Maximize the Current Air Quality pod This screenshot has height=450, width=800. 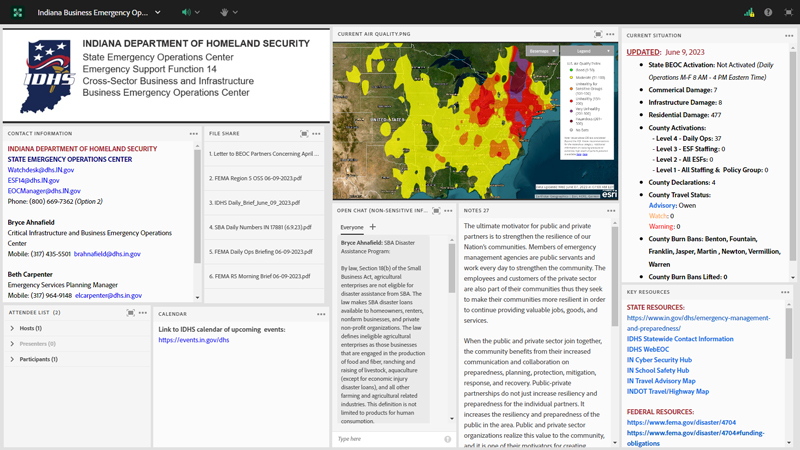coord(599,34)
